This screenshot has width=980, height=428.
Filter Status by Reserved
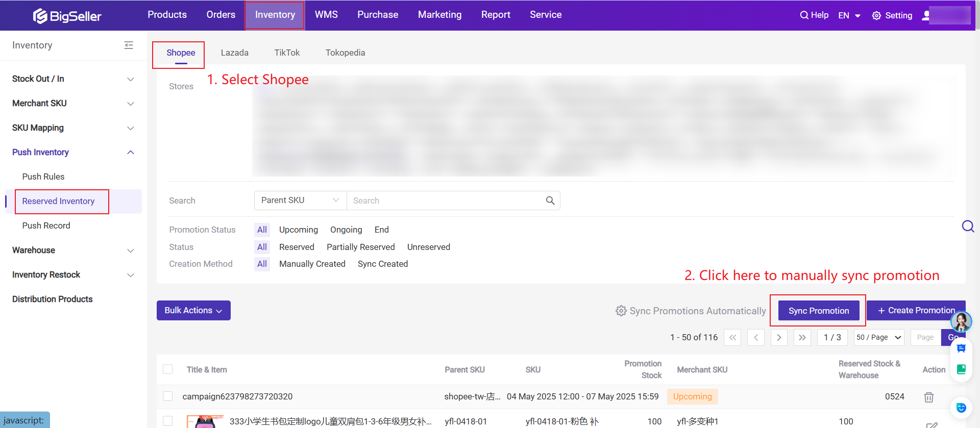(297, 247)
